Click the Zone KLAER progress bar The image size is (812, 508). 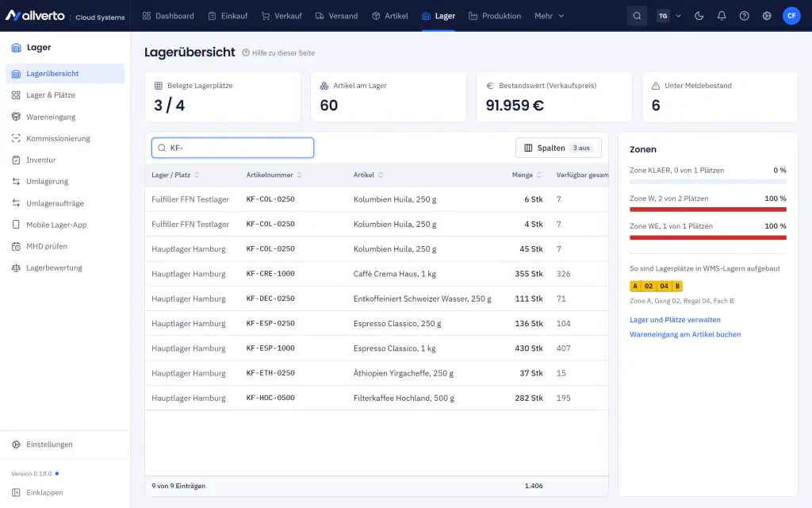pyautogui.click(x=708, y=182)
